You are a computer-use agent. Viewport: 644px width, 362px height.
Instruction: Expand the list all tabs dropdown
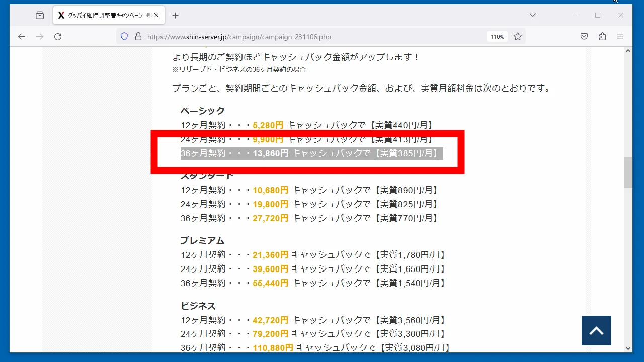[533, 15]
